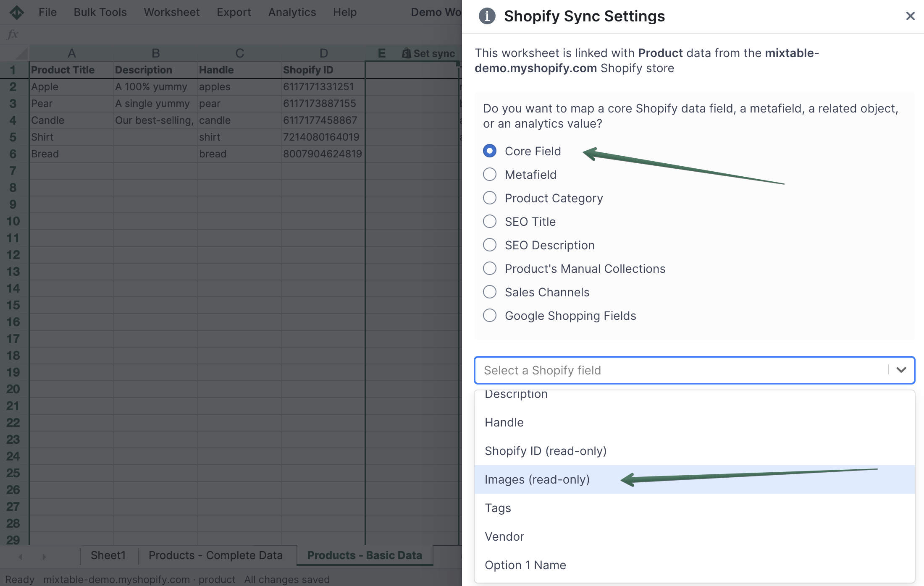This screenshot has width=924, height=586.
Task: Close the Shopify Sync Settings panel
Action: tap(910, 16)
